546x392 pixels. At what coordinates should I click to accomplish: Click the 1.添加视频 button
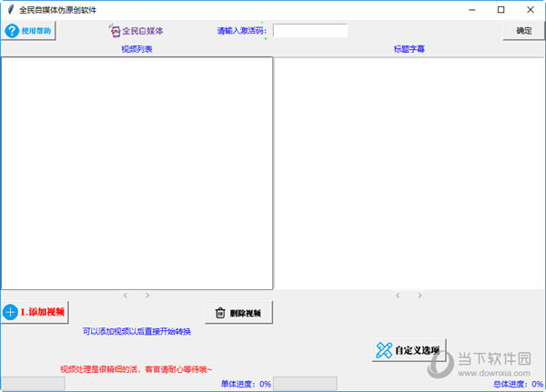(35, 312)
